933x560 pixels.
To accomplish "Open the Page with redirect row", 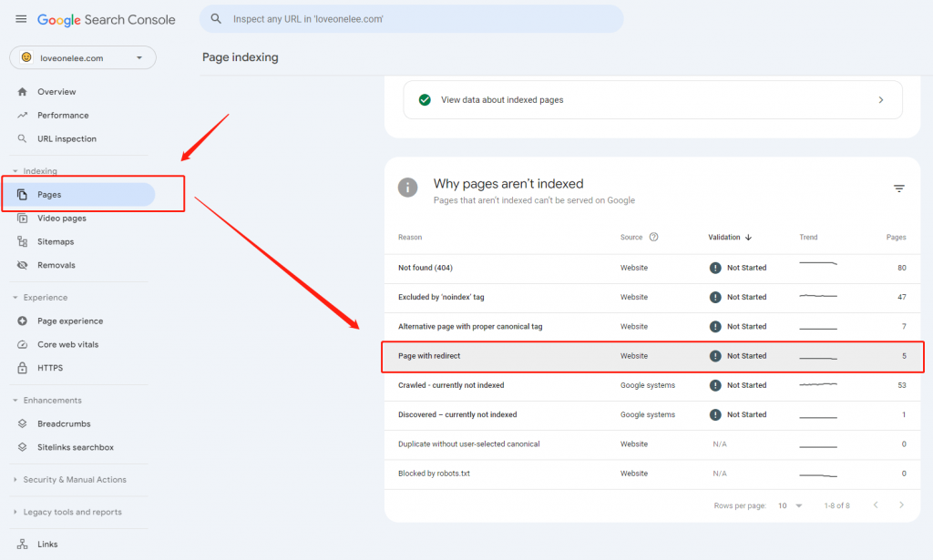I will point(652,356).
